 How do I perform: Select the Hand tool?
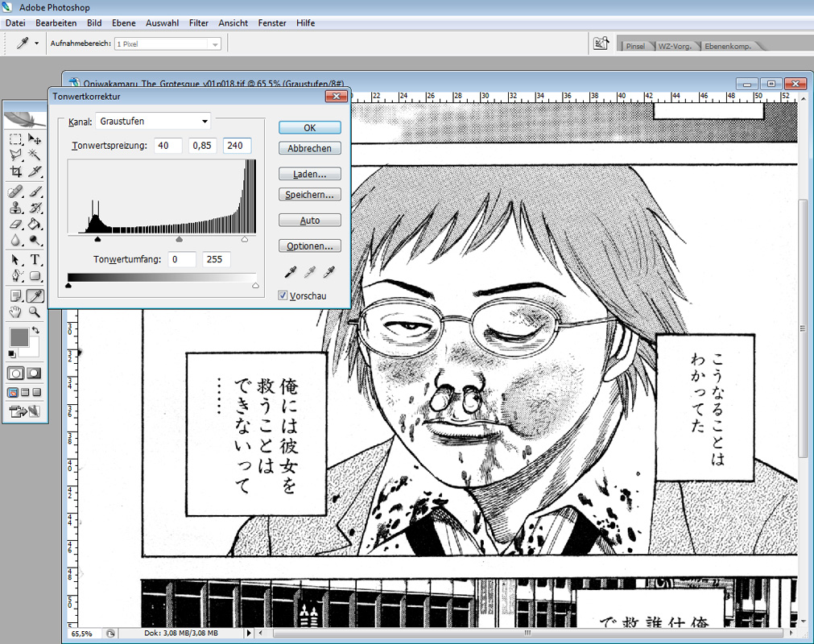click(15, 312)
